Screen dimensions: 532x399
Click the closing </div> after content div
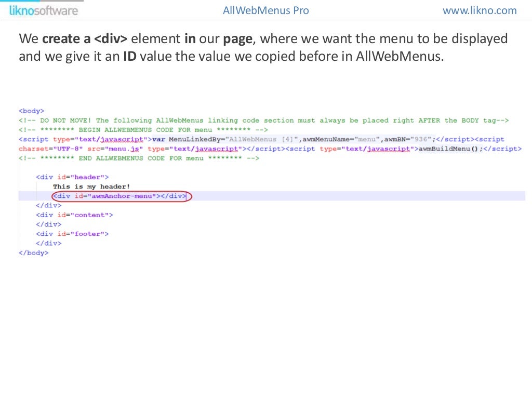point(48,224)
